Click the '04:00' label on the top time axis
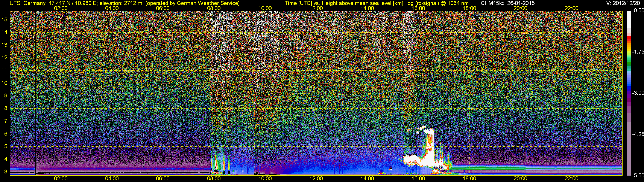This screenshot has height=182, width=644. (x=112, y=8)
